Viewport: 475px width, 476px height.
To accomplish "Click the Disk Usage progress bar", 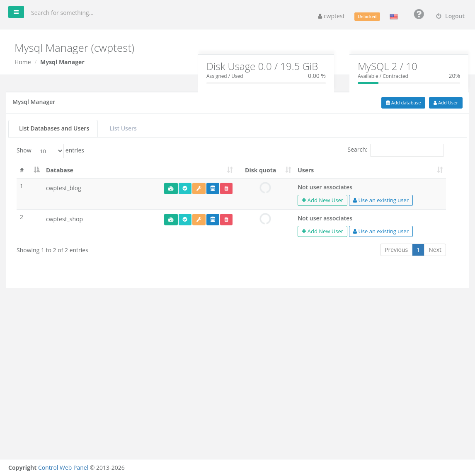I will (x=266, y=83).
